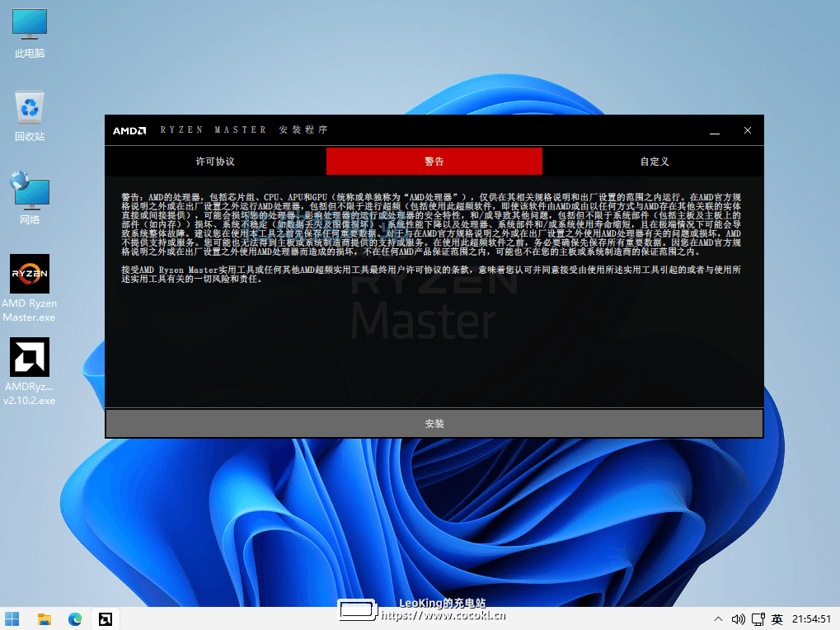Open File Explorer from the taskbar
The image size is (840, 630).
tap(44, 619)
